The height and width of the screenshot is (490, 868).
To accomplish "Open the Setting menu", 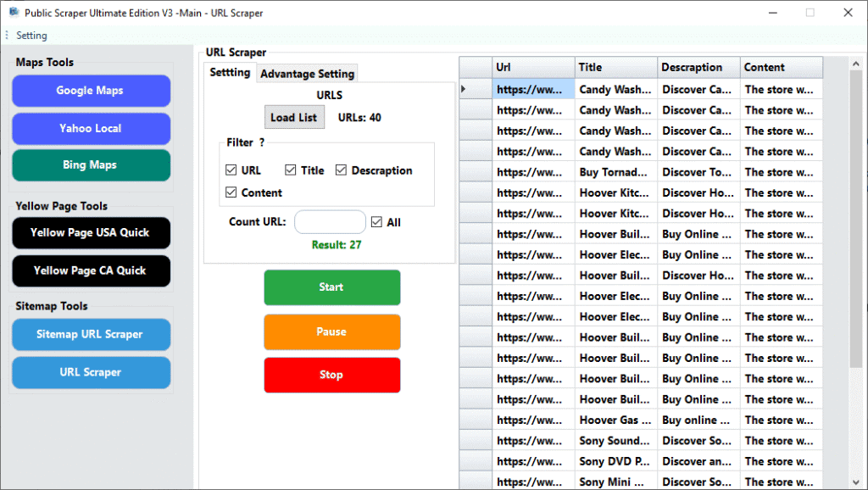I will [31, 36].
